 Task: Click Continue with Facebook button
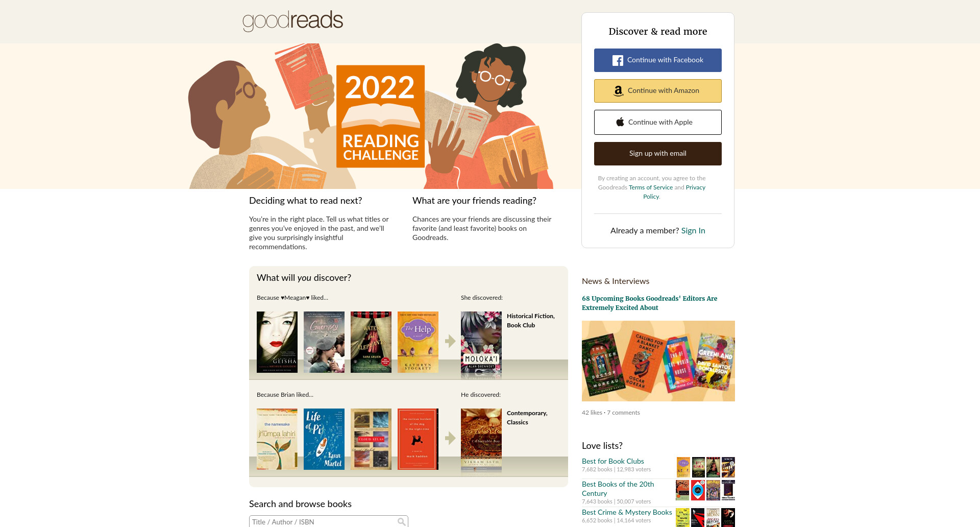click(657, 60)
